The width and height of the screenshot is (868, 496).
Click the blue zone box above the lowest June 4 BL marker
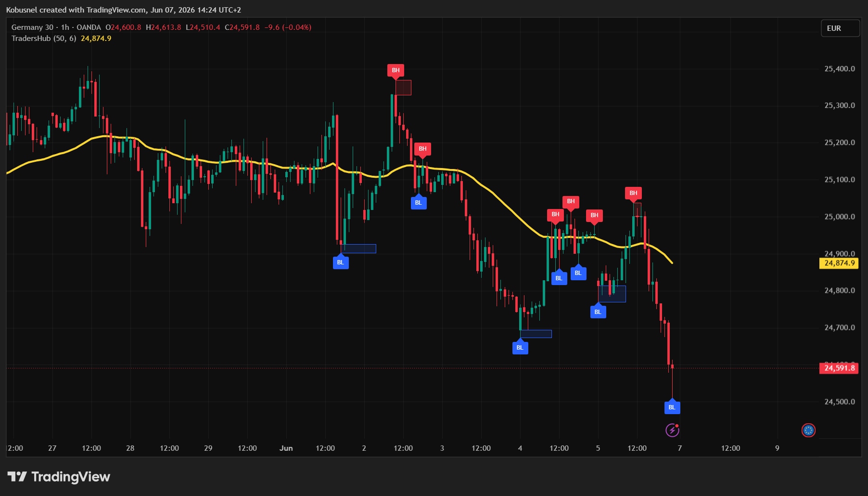tap(536, 334)
